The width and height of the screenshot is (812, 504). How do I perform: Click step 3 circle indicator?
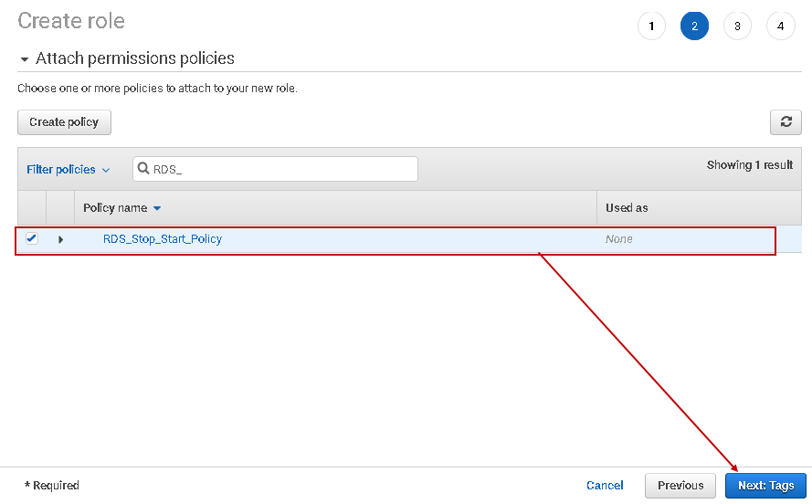tap(737, 26)
